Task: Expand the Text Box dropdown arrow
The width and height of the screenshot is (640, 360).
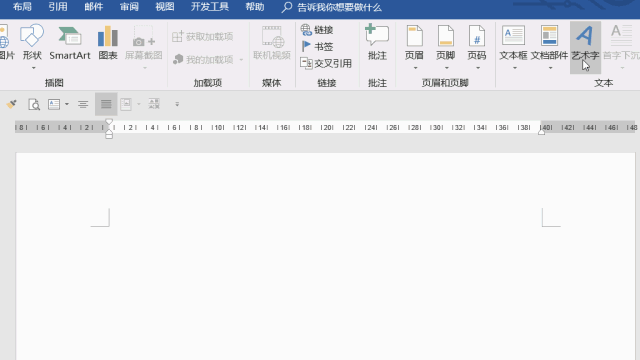Action: pos(515,68)
